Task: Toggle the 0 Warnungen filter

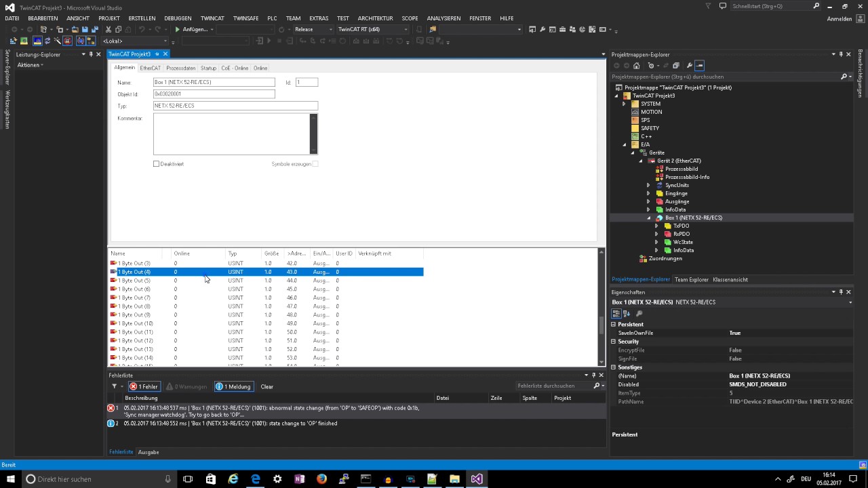Action: [x=186, y=386]
